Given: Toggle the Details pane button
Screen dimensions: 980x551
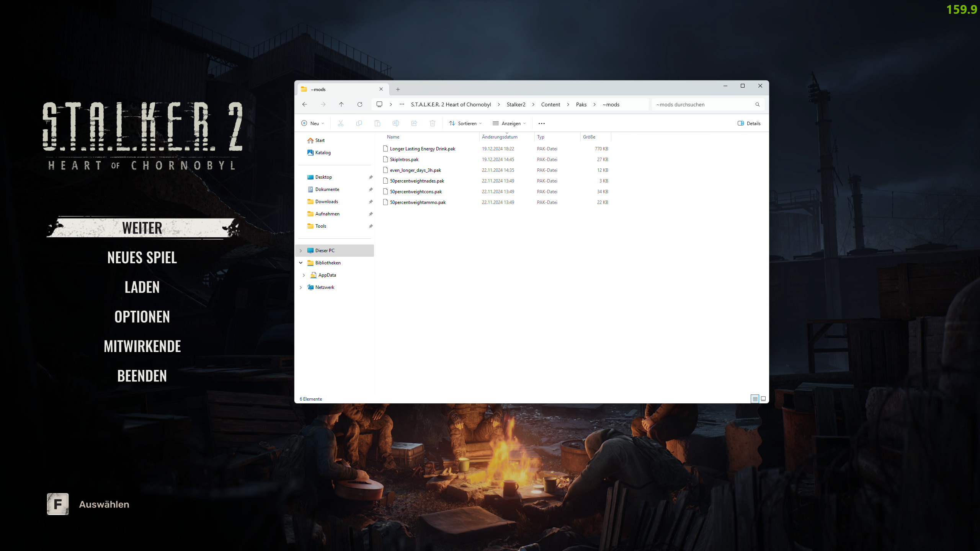Looking at the screenshot, I should point(749,123).
